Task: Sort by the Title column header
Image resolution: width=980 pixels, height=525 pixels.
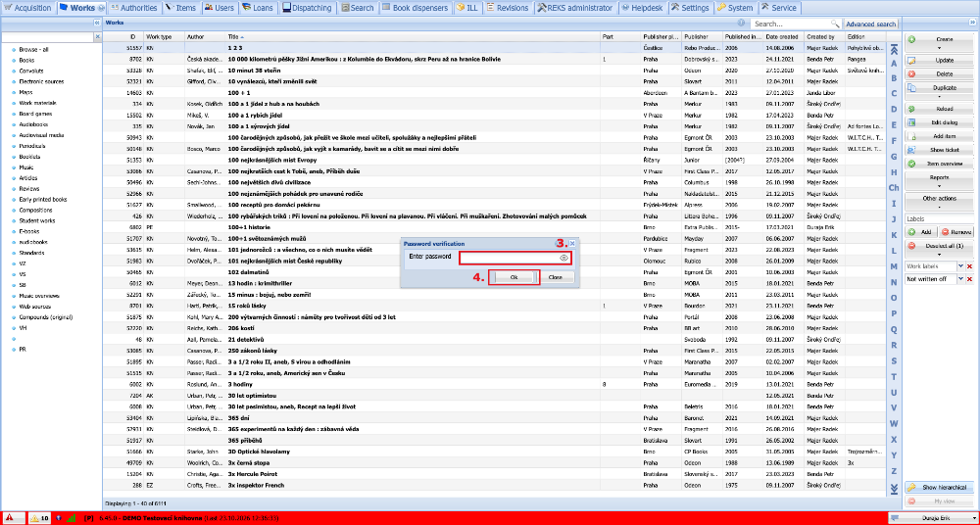Action: tap(413, 37)
